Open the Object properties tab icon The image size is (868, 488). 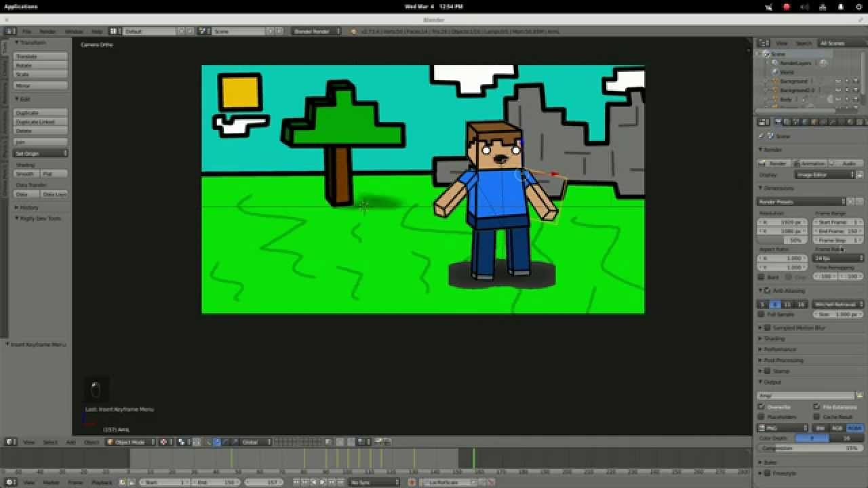pos(814,122)
